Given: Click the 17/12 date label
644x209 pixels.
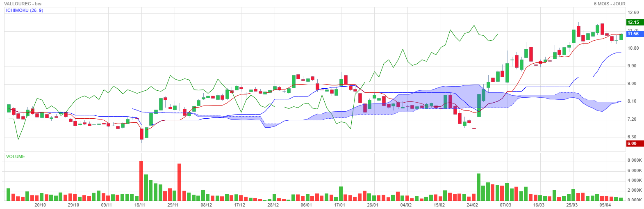Looking at the screenshot, I should (x=239, y=205).
